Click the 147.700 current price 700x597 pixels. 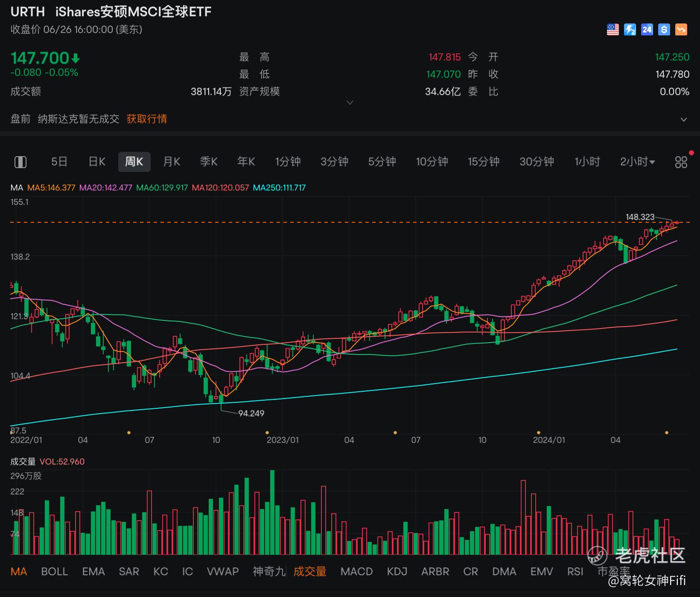40,58
